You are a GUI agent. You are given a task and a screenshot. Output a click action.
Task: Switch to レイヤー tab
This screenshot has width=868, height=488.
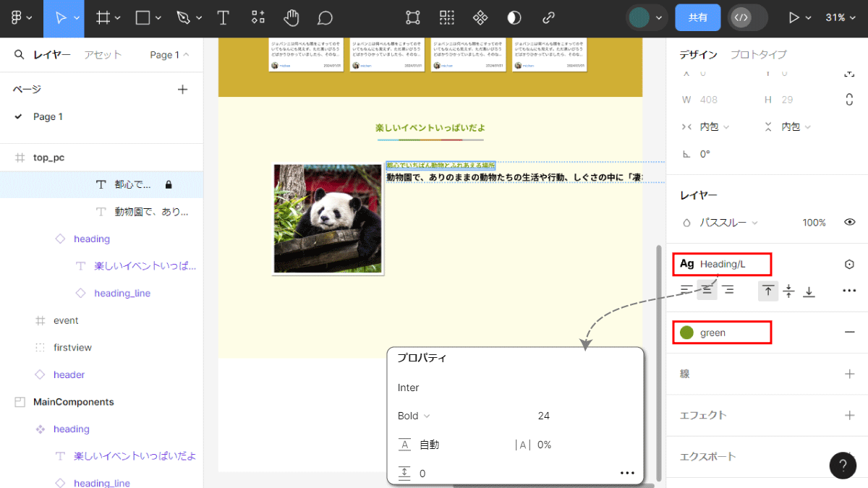pos(51,55)
